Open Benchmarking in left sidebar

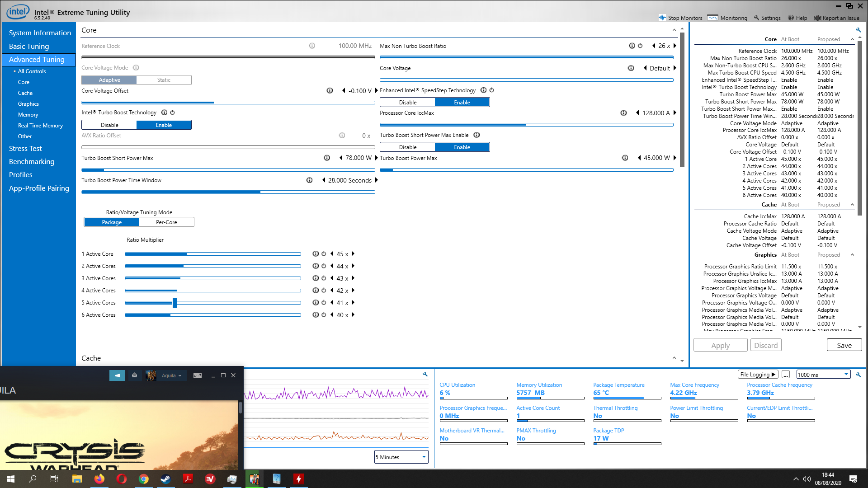click(x=32, y=161)
